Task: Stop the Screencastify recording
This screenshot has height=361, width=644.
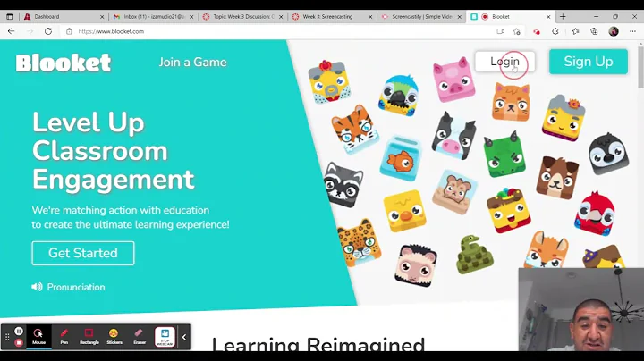Action: pyautogui.click(x=19, y=342)
